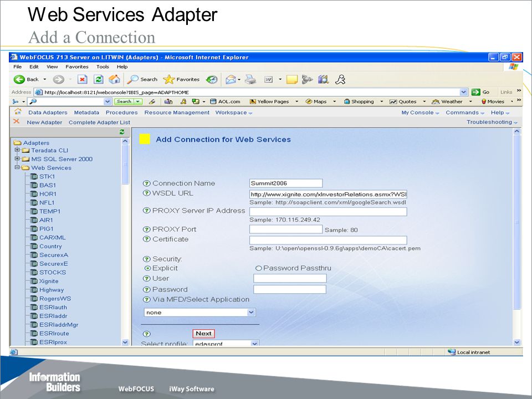Click the New Adapter link
The image size is (532, 399).
[44, 122]
